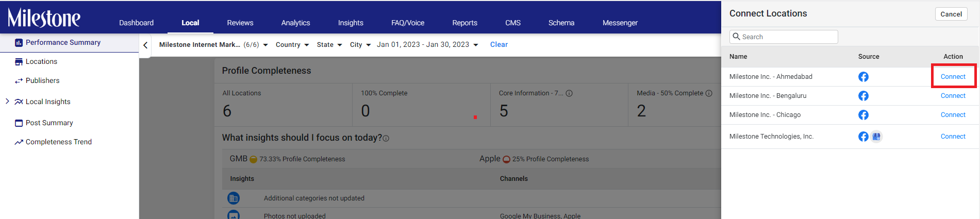Open Performance Summary in sidebar
Image resolution: width=980 pixels, height=219 pixels.
[63, 43]
